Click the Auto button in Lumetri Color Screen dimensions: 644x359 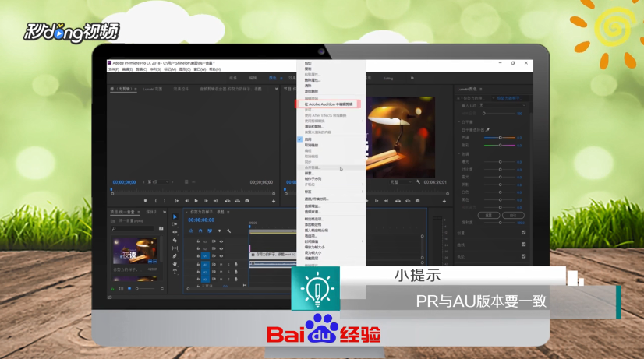(x=513, y=215)
